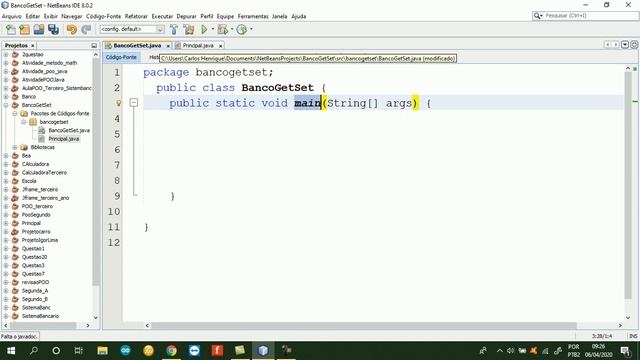Click the search field Pesquisar
640x360 pixels.
(586, 16)
